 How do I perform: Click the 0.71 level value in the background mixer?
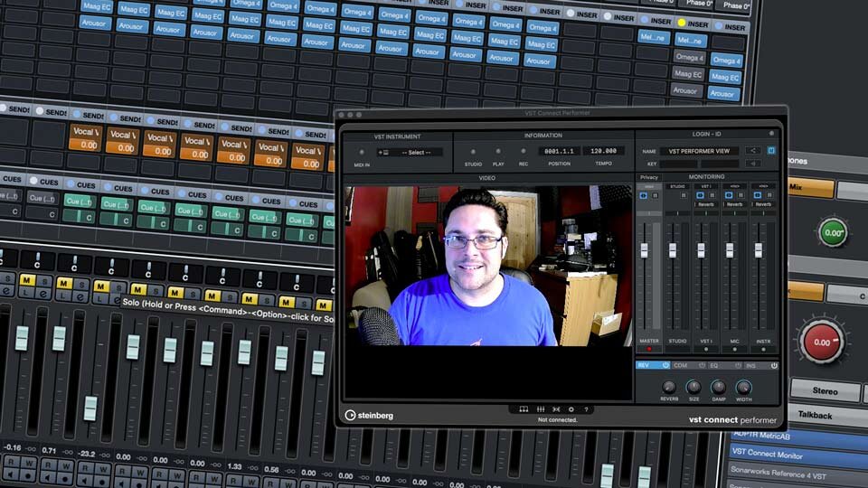(49, 450)
